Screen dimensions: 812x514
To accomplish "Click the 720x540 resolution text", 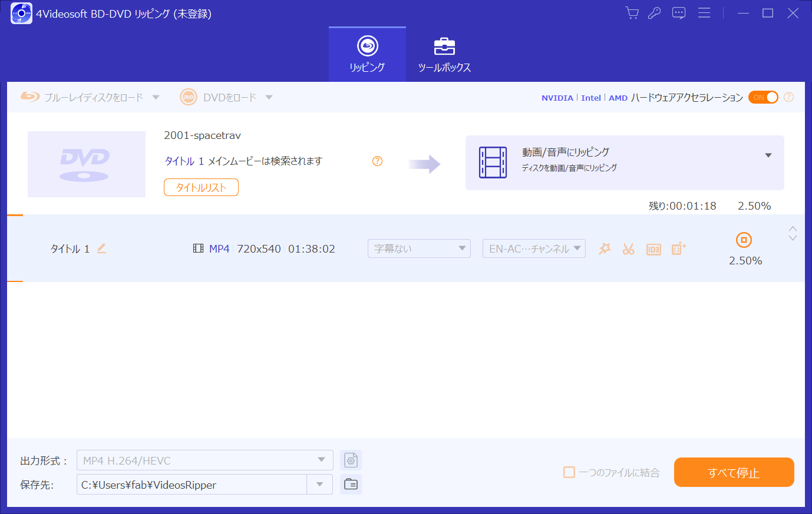I will [259, 249].
